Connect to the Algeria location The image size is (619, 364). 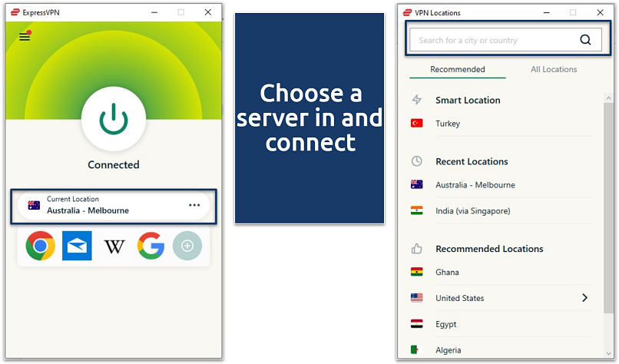click(x=449, y=350)
